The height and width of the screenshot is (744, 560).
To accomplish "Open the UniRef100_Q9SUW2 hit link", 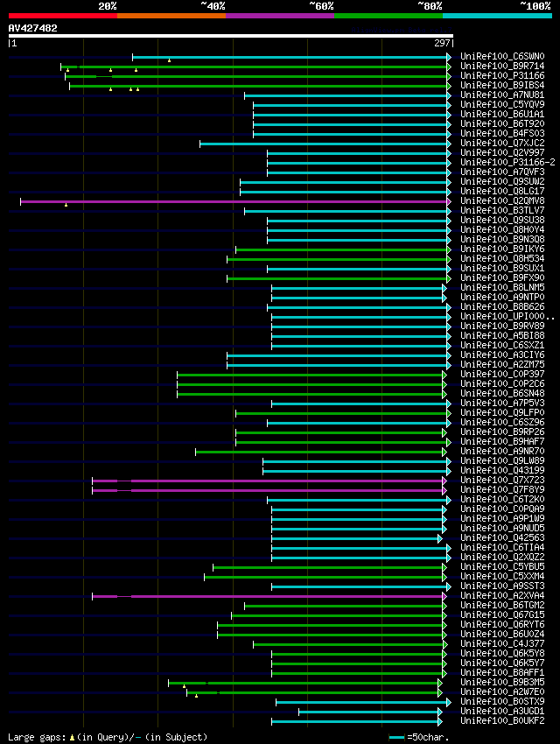I will tap(502, 182).
